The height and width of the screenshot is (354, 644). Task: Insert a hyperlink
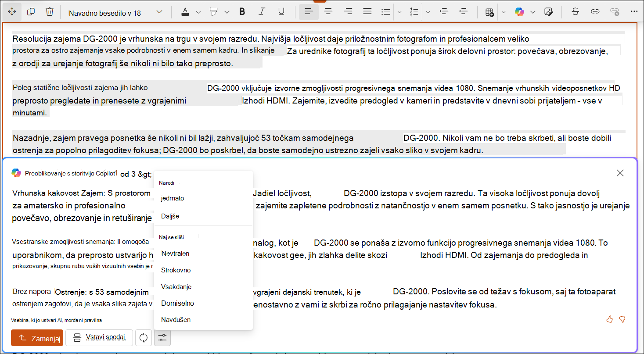[595, 12]
